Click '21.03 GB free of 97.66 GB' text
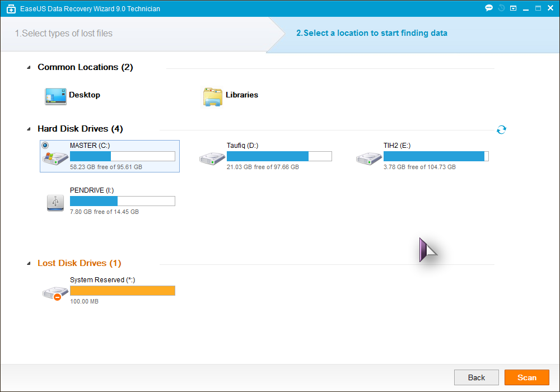 [x=263, y=167]
